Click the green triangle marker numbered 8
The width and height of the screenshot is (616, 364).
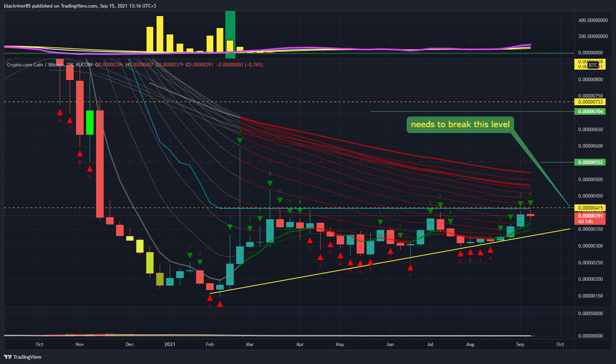tap(300, 210)
